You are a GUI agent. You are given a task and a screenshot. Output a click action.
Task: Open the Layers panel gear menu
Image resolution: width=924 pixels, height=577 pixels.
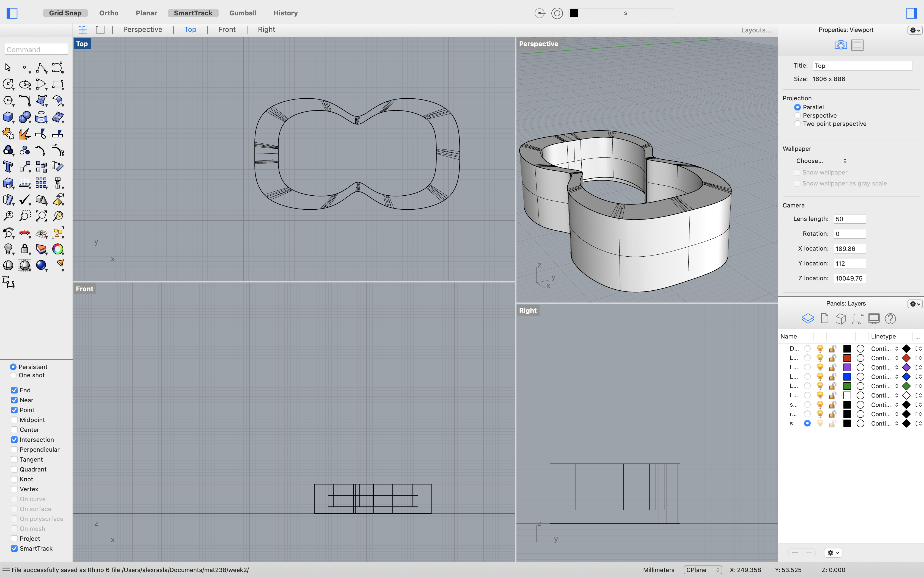914,303
